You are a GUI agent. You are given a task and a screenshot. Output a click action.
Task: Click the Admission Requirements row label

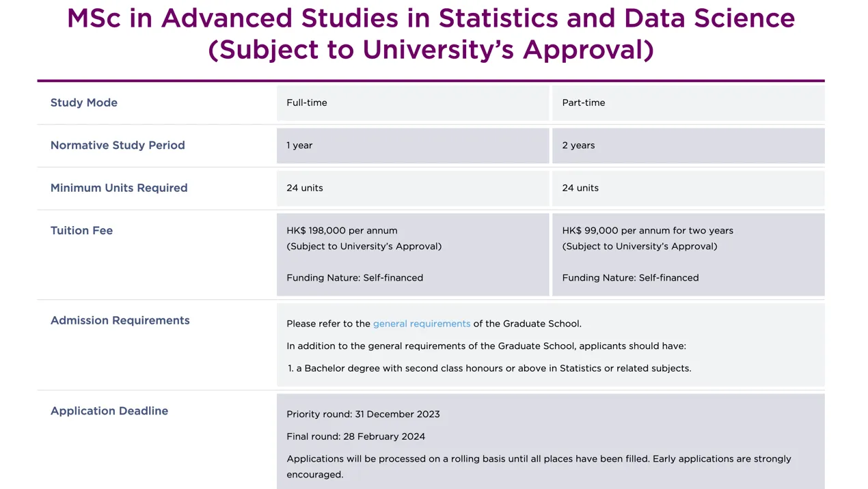tap(120, 320)
